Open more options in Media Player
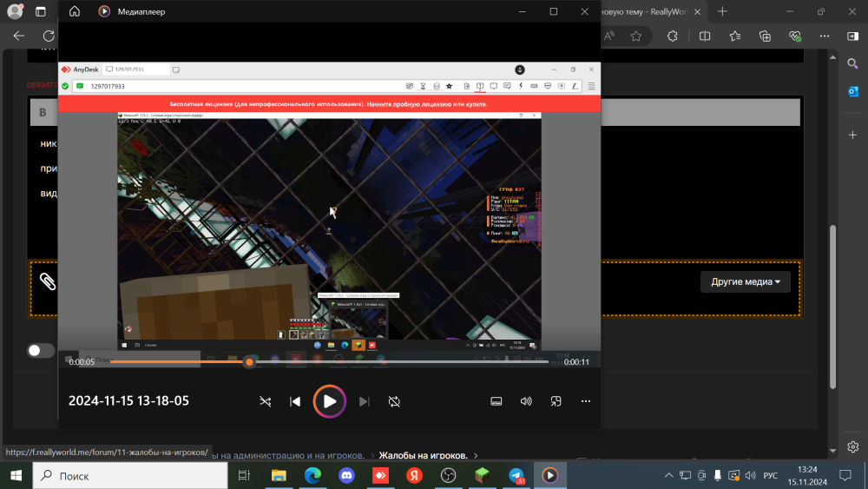The width and height of the screenshot is (868, 489). pos(586,401)
